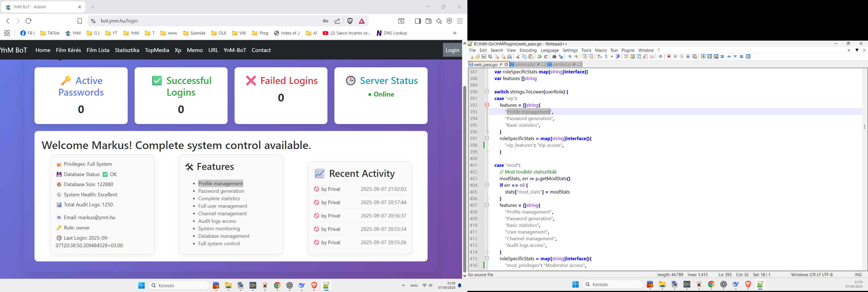Open the Film Lista navigation link
The image size is (868, 292).
[98, 50]
